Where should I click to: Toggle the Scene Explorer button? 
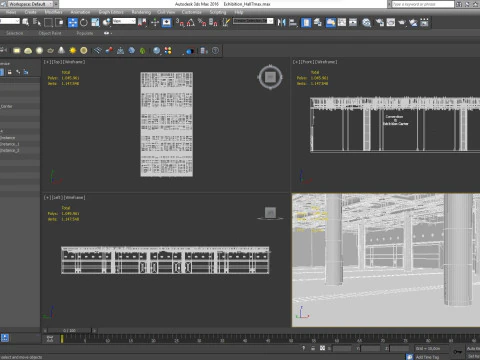306,22
